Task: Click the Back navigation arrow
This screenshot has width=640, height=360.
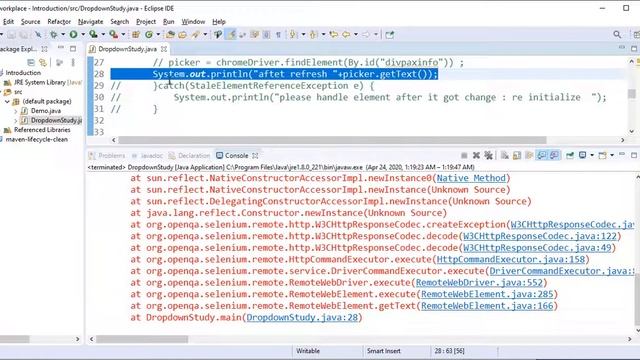Action: point(346,35)
